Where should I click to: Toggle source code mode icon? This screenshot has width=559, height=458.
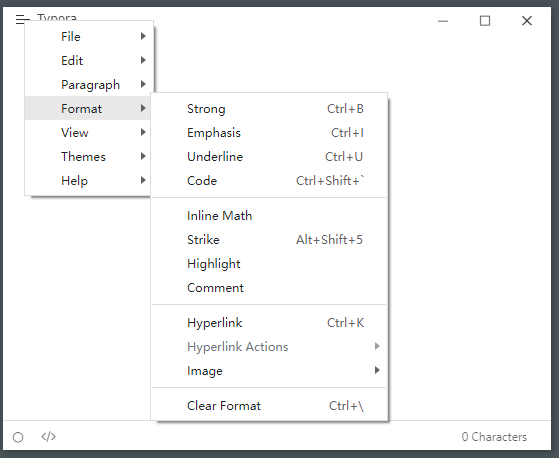tap(48, 436)
